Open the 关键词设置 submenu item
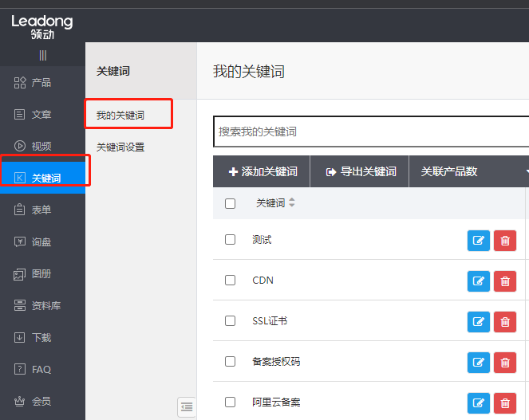 point(120,147)
